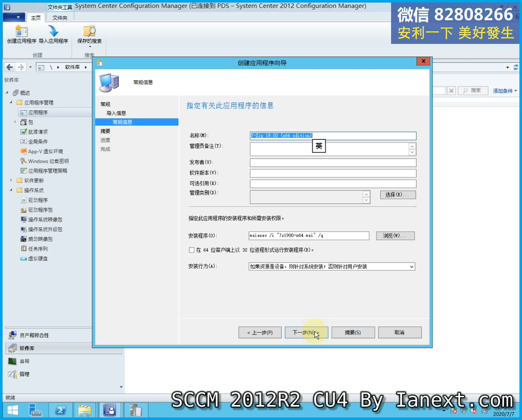The height and width of the screenshot is (420, 522).
Task: Click the 取消 button
Action: (x=400, y=333)
